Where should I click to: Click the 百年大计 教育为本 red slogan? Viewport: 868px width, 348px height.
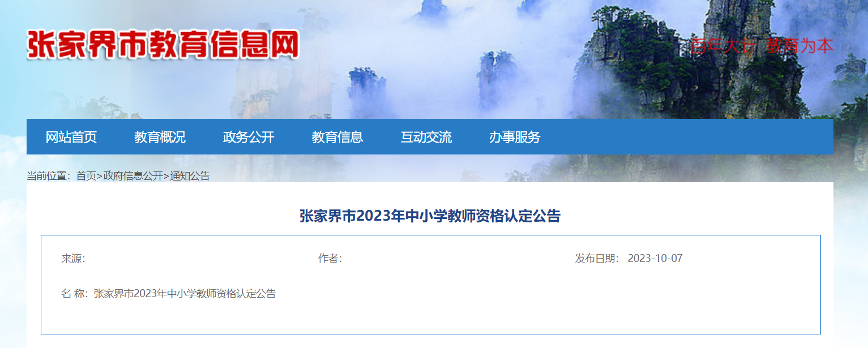coord(762,46)
